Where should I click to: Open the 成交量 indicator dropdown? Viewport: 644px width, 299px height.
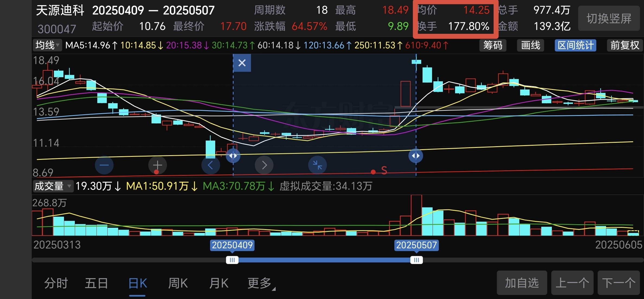point(53,186)
